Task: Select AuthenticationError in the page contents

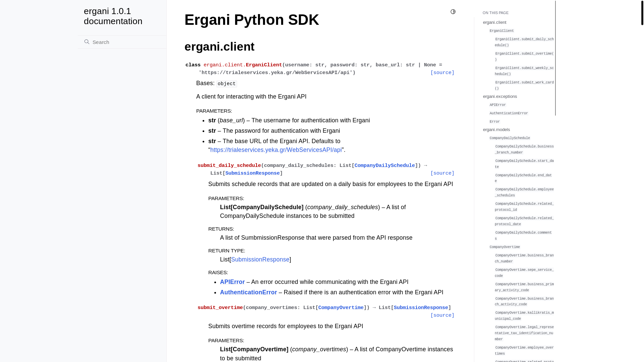Action: point(509,113)
